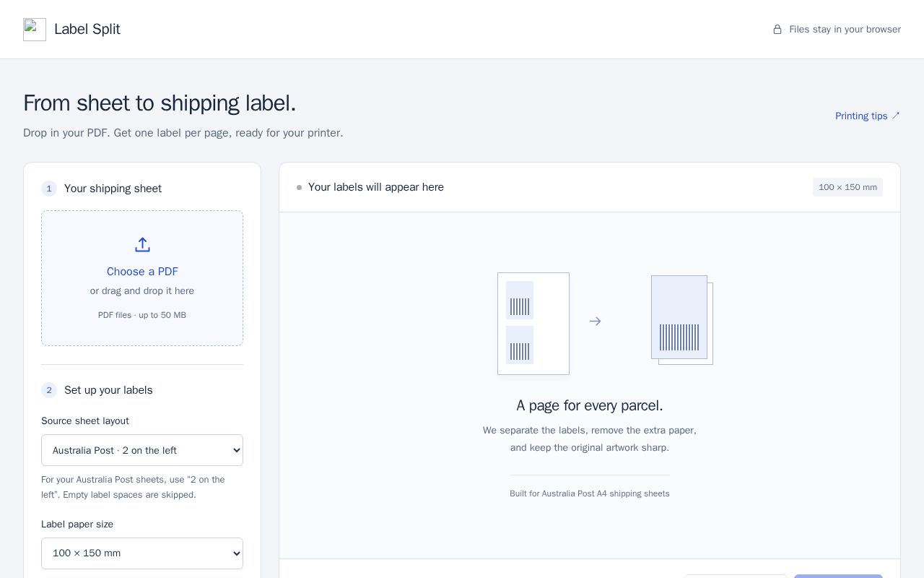This screenshot has height=578, width=924.
Task: Click the step 1 number badge
Action: click(x=49, y=189)
